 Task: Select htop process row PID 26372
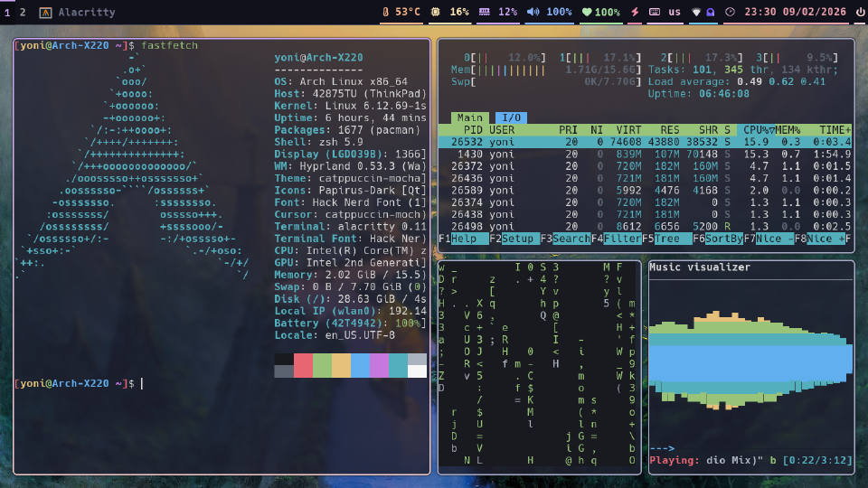click(645, 166)
